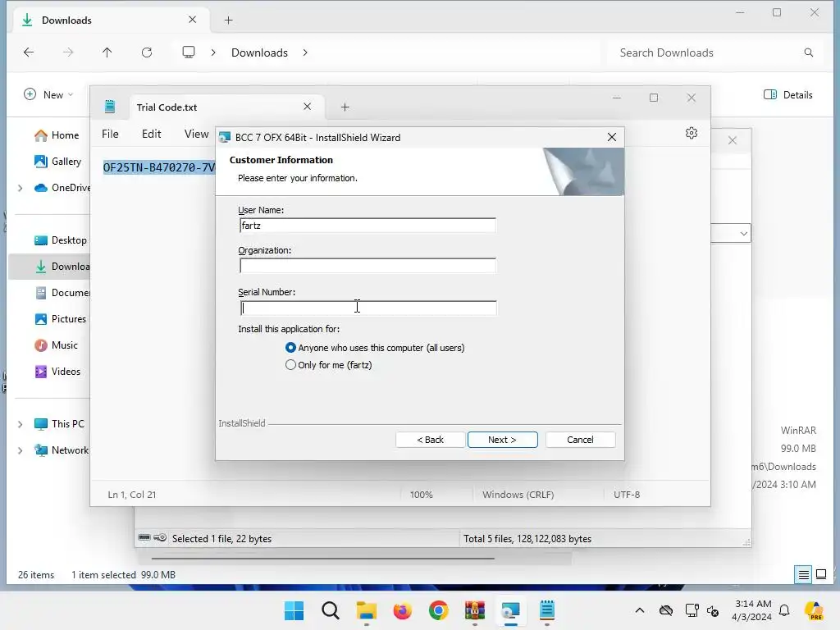Open the Windows Start menu

(294, 610)
